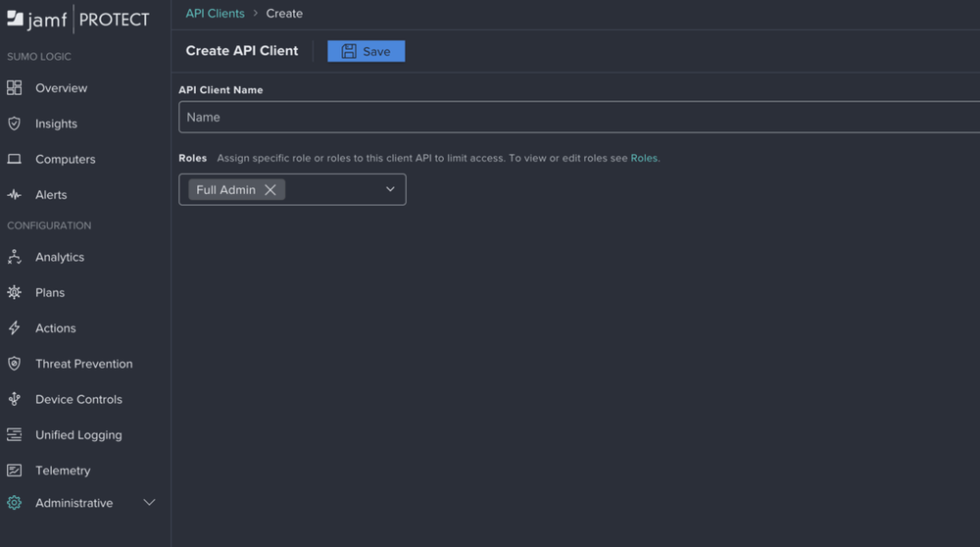Click the Telemetry icon in sidebar
Screen dimensions: 980x547
point(15,471)
